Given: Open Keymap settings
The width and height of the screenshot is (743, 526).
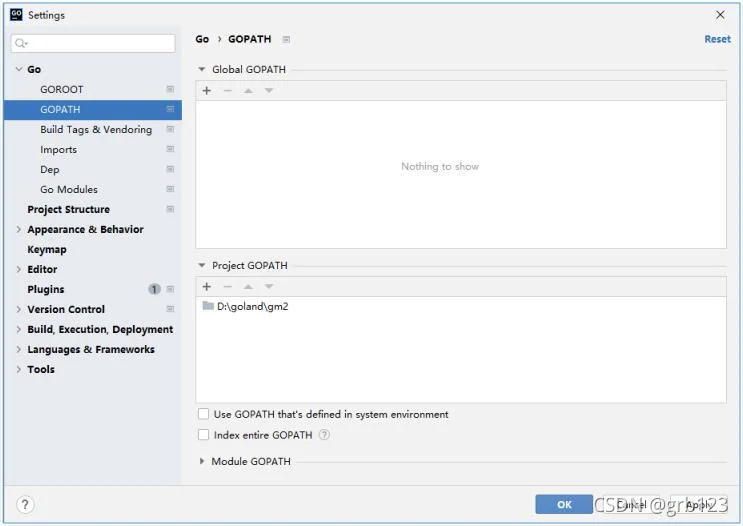Looking at the screenshot, I should tap(47, 249).
